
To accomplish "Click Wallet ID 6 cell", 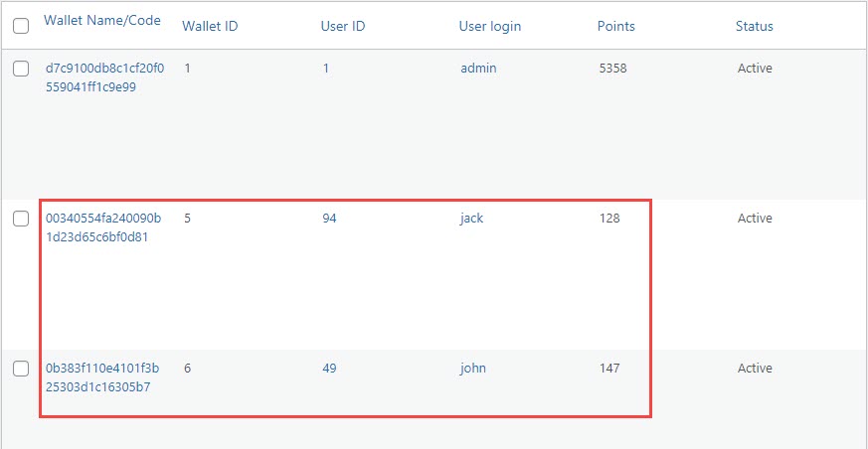I will 188,369.
